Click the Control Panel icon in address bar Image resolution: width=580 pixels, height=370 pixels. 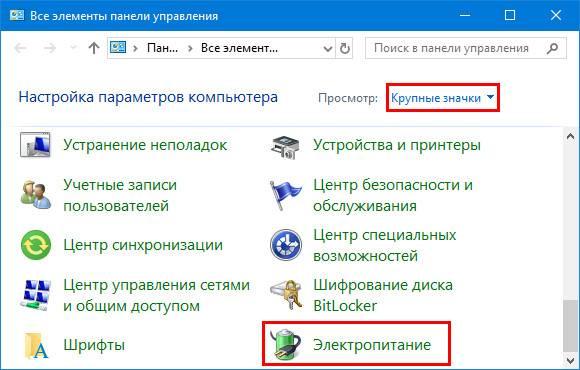tap(118, 48)
